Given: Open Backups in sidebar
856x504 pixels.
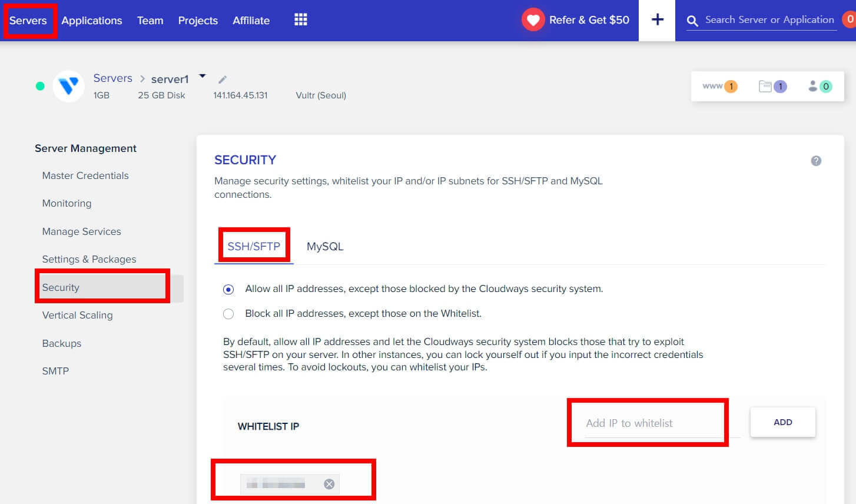Looking at the screenshot, I should [x=62, y=343].
